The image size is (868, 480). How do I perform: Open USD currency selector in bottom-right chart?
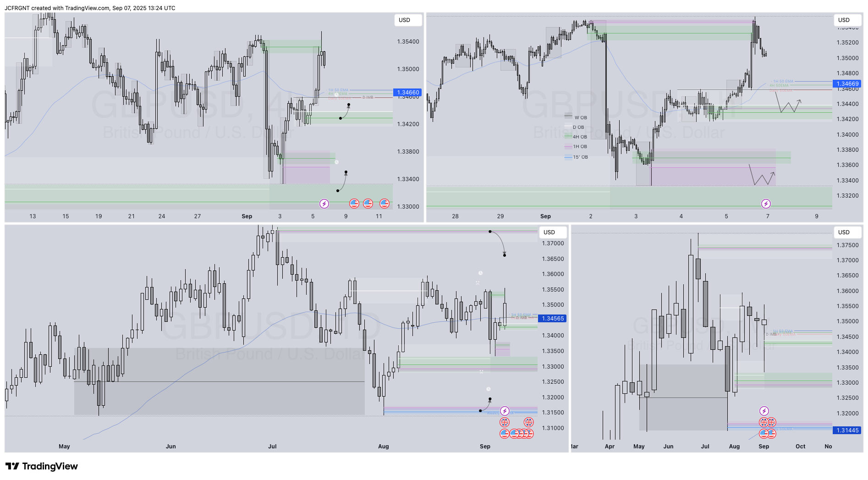pos(847,232)
